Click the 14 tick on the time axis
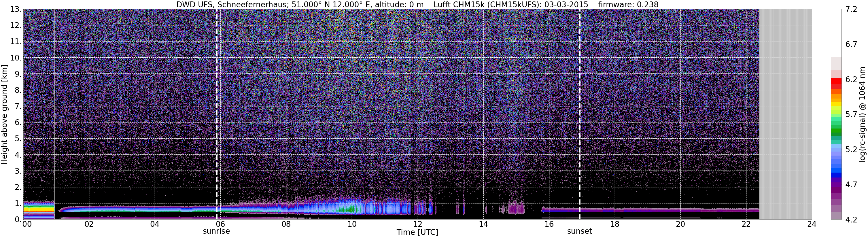This screenshot has width=868, height=238. click(x=483, y=224)
